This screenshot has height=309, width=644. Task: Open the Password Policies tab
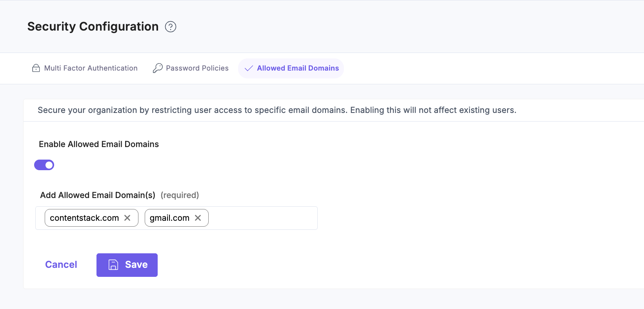pos(197,68)
